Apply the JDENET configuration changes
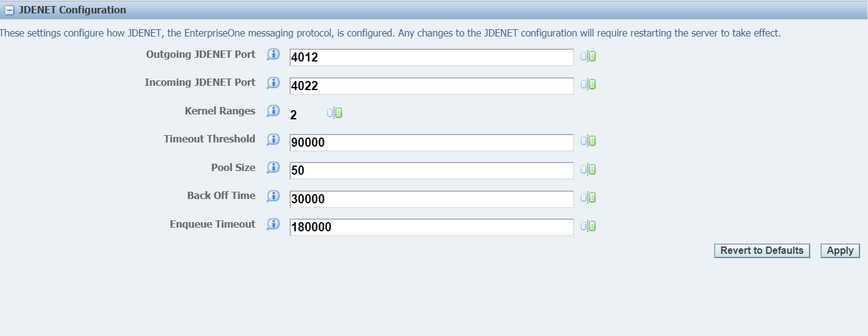Image resolution: width=868 pixels, height=336 pixels. [840, 251]
